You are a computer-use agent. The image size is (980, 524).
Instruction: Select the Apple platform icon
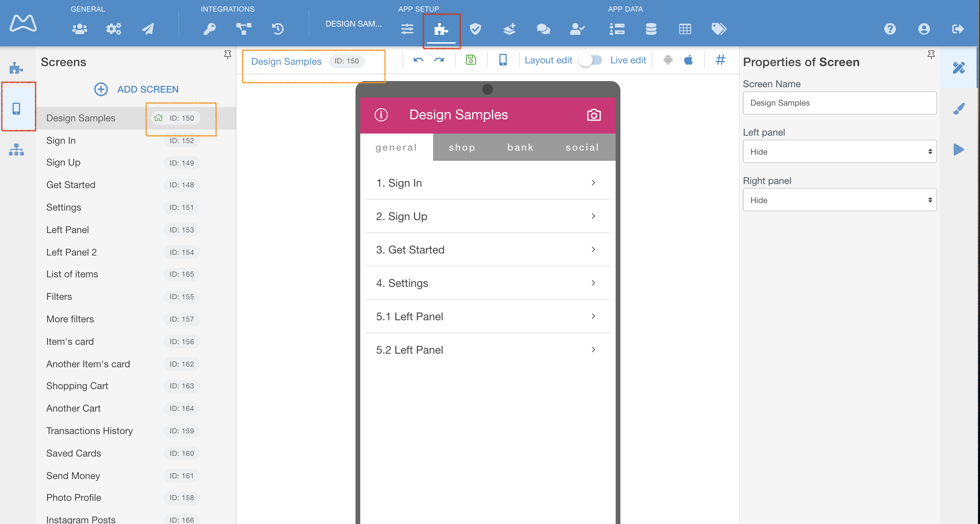pyautogui.click(x=689, y=60)
